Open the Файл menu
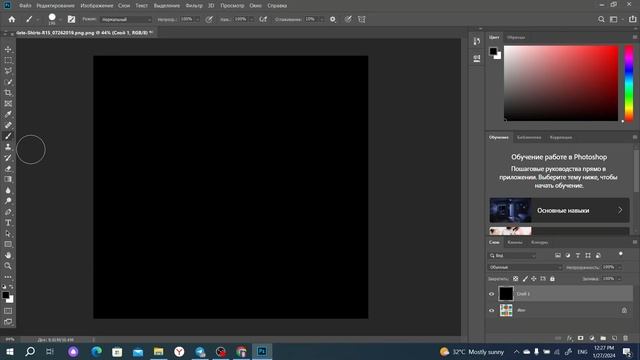The width and height of the screenshot is (640, 360). click(25, 6)
